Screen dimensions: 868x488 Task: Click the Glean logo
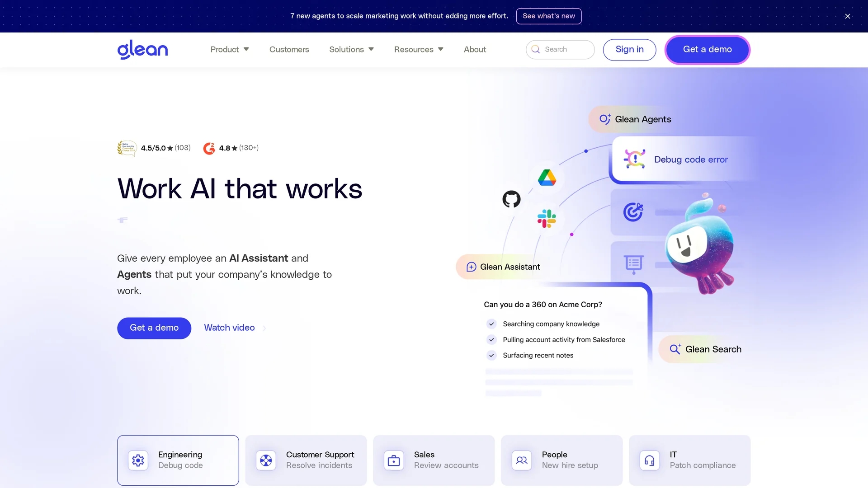coord(142,49)
